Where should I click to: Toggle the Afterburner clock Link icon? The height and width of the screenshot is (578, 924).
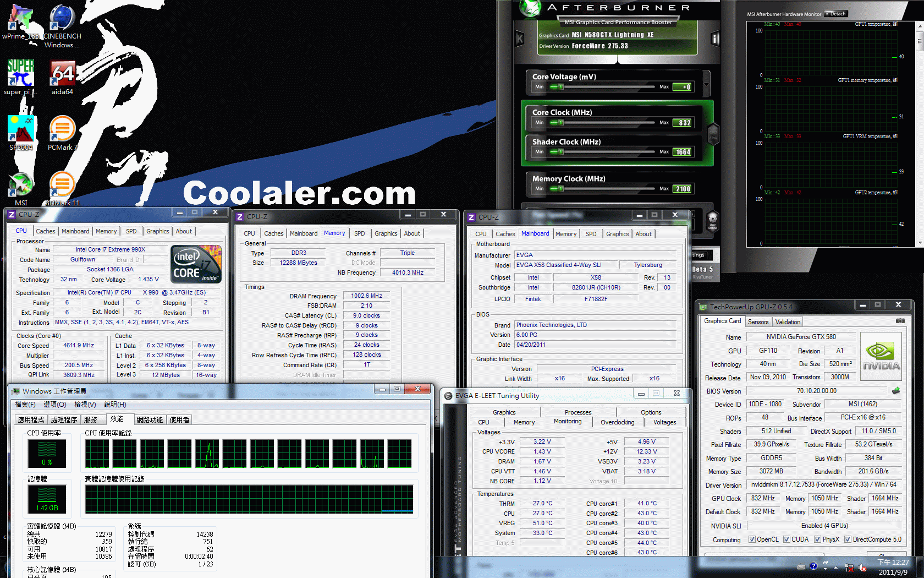pos(713,134)
